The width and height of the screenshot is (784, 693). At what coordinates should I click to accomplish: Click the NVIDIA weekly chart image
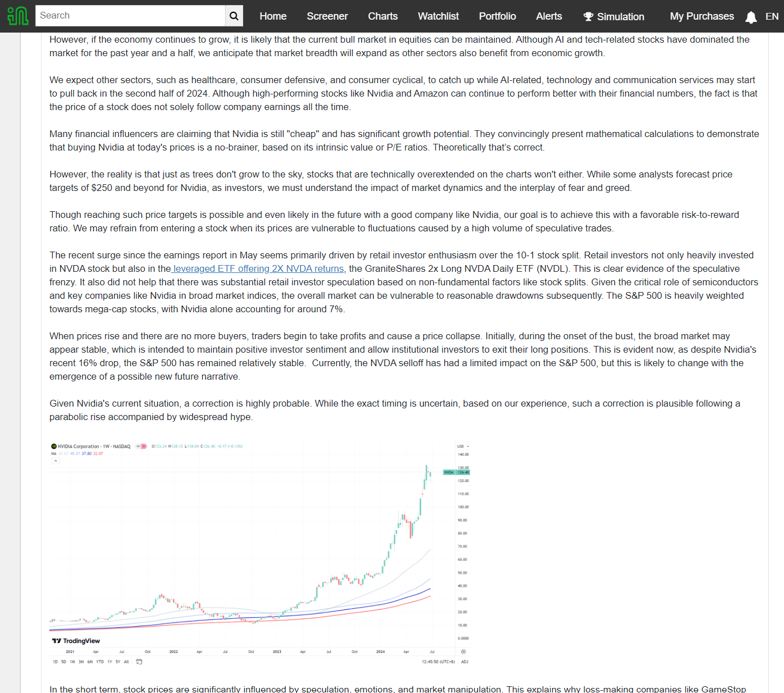pyautogui.click(x=260, y=553)
